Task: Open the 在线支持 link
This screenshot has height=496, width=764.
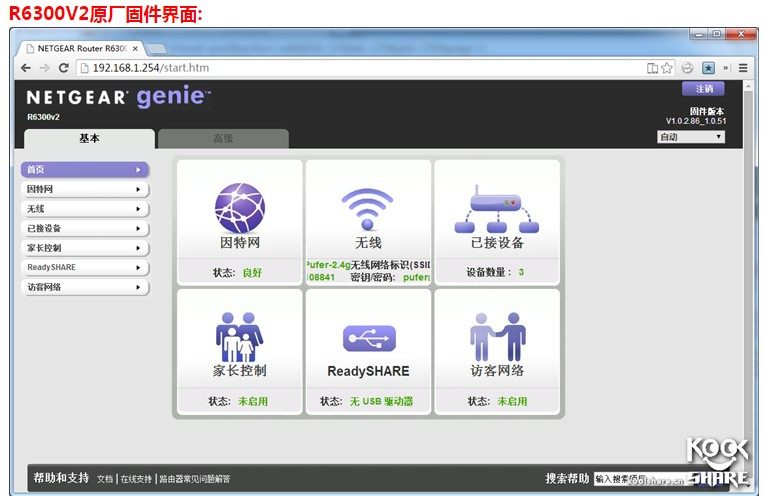Action: pyautogui.click(x=136, y=479)
